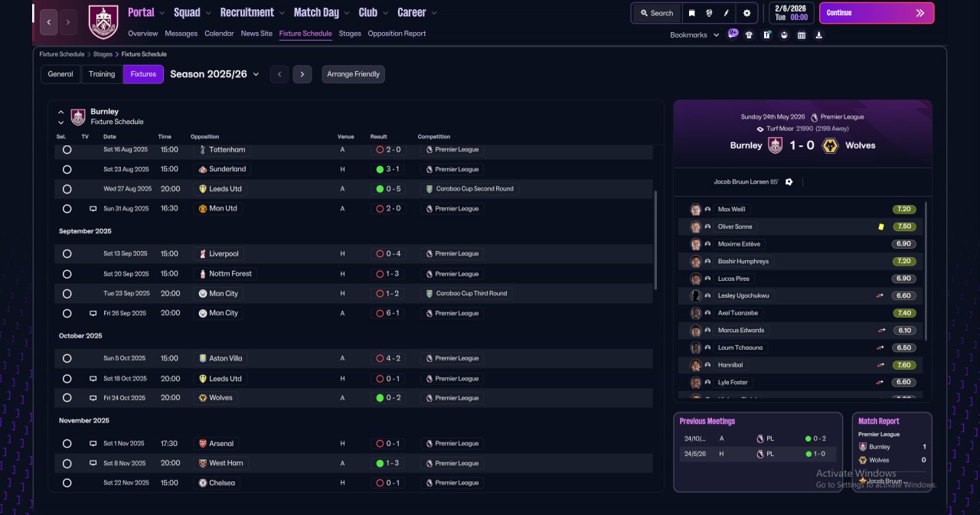Switch to the Opposition Report tab
This screenshot has height=515, width=980.
[x=397, y=34]
